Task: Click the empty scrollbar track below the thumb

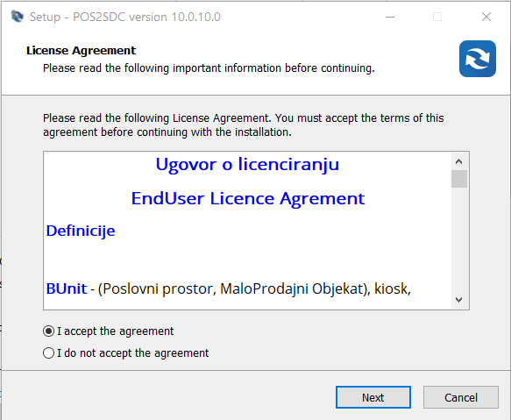Action: (459, 239)
